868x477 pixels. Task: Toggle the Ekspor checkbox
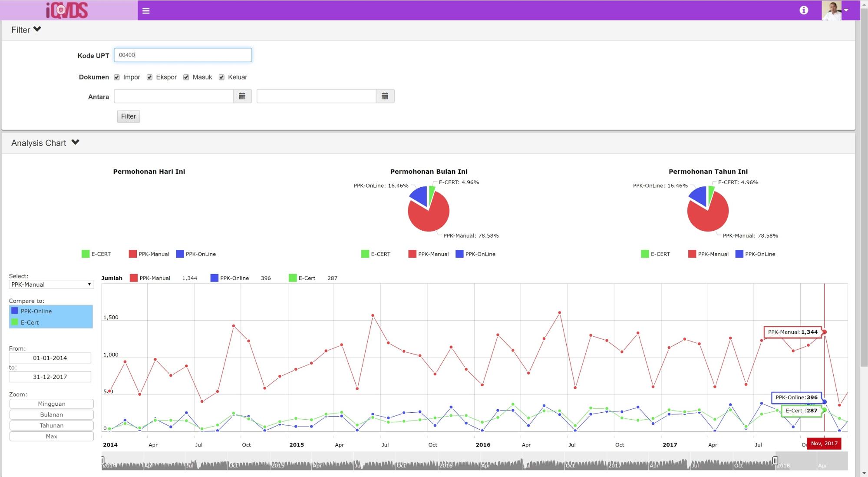pos(149,77)
